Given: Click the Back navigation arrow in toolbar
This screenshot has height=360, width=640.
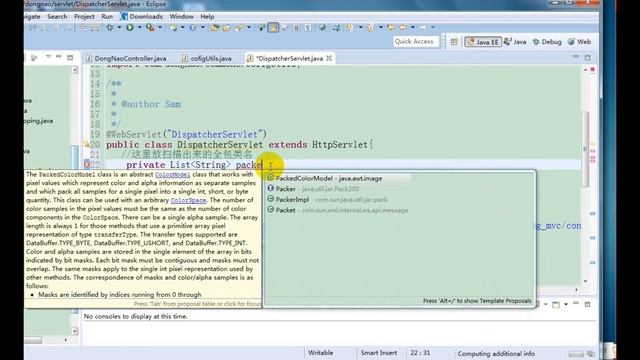Looking at the screenshot, I should [x=402, y=27].
